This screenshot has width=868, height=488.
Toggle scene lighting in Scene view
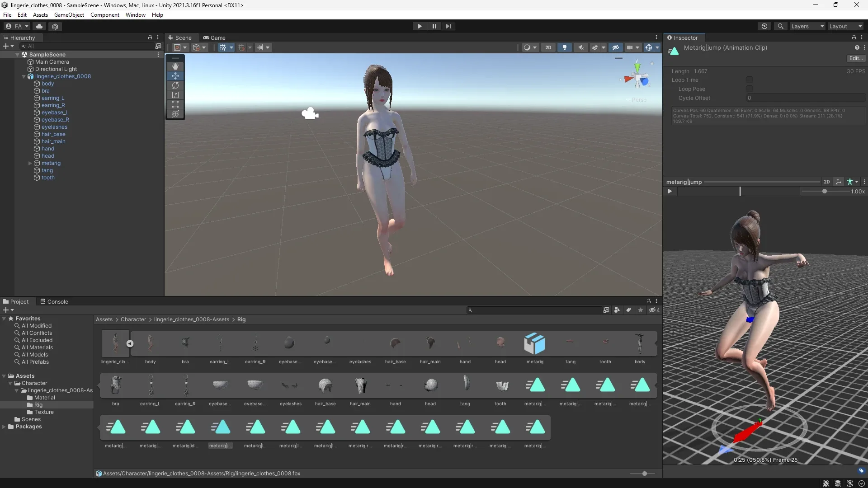[564, 47]
